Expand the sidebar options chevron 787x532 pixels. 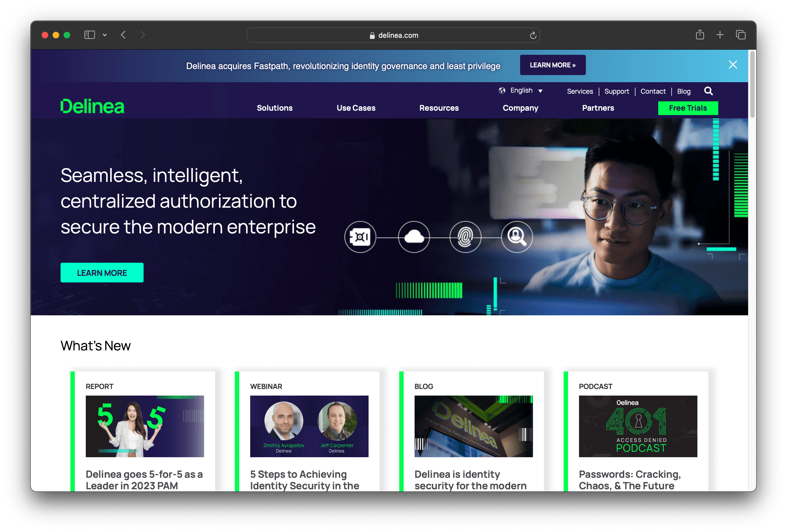pos(105,35)
